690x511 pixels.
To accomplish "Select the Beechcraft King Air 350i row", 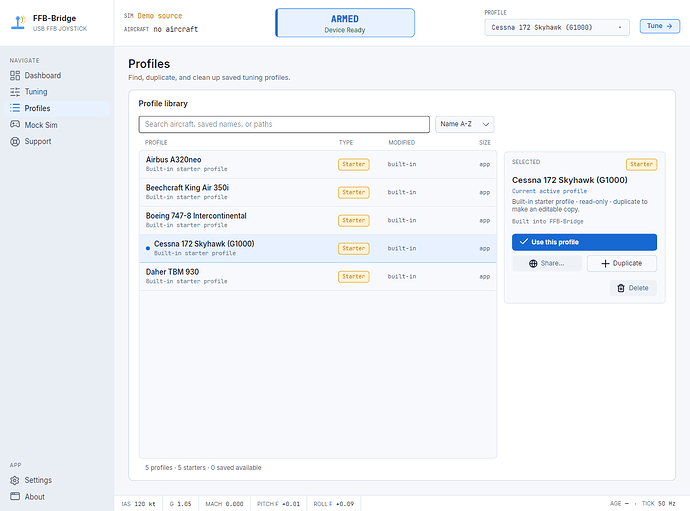I will click(x=318, y=192).
